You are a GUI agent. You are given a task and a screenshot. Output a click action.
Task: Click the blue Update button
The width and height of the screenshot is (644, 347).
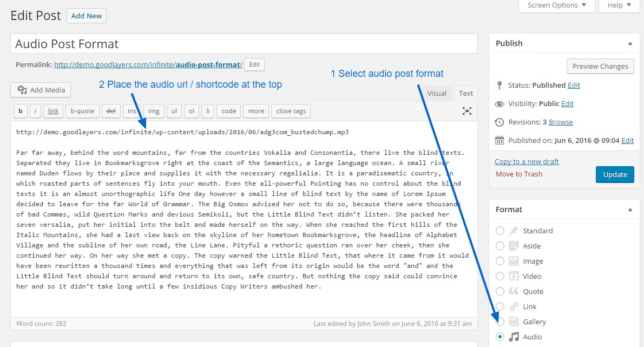tap(615, 174)
